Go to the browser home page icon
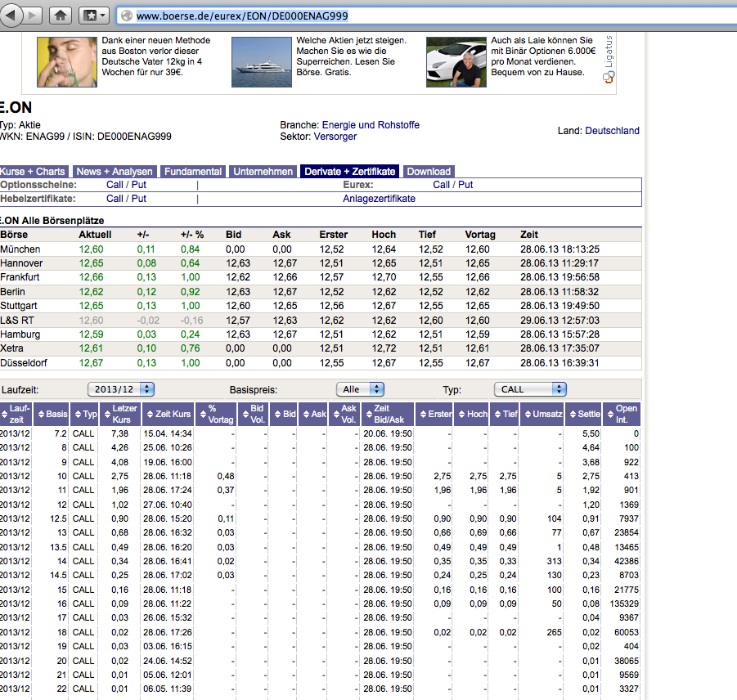This screenshot has height=700, width=737. pyautogui.click(x=61, y=15)
